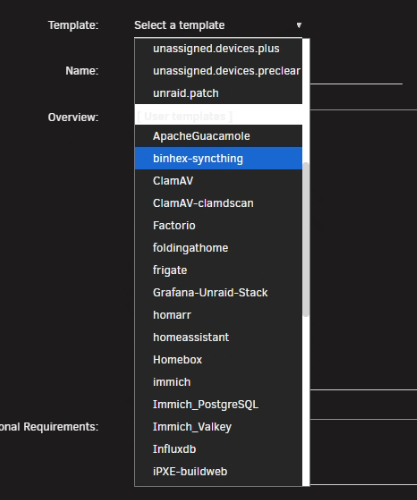Choose the highlighted binhex-syncthing template
Viewport: 417px width, 500px height.
coord(218,158)
